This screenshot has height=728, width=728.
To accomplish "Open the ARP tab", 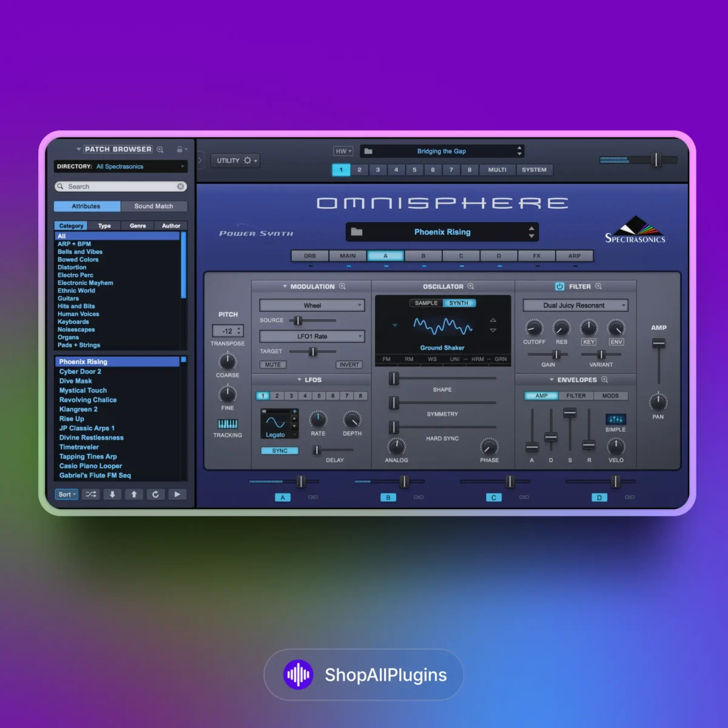I will coord(575,256).
